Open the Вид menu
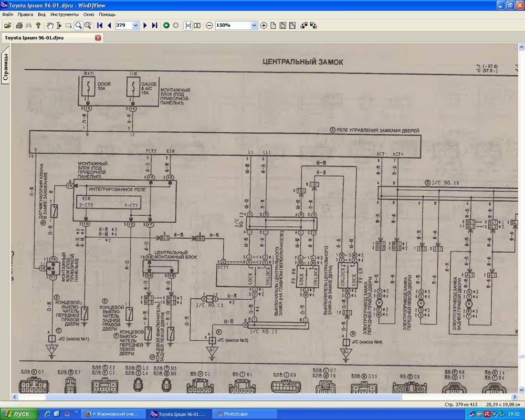 pyautogui.click(x=41, y=15)
